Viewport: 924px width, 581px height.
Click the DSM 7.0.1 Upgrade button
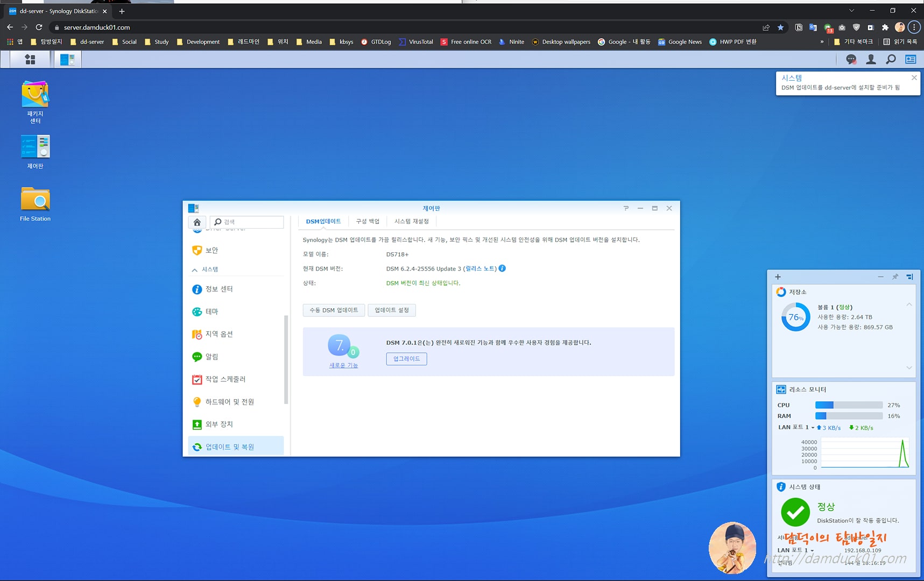coord(406,359)
